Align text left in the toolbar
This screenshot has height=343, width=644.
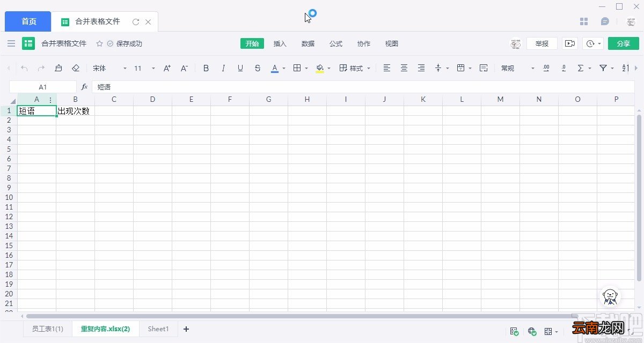[x=387, y=68]
